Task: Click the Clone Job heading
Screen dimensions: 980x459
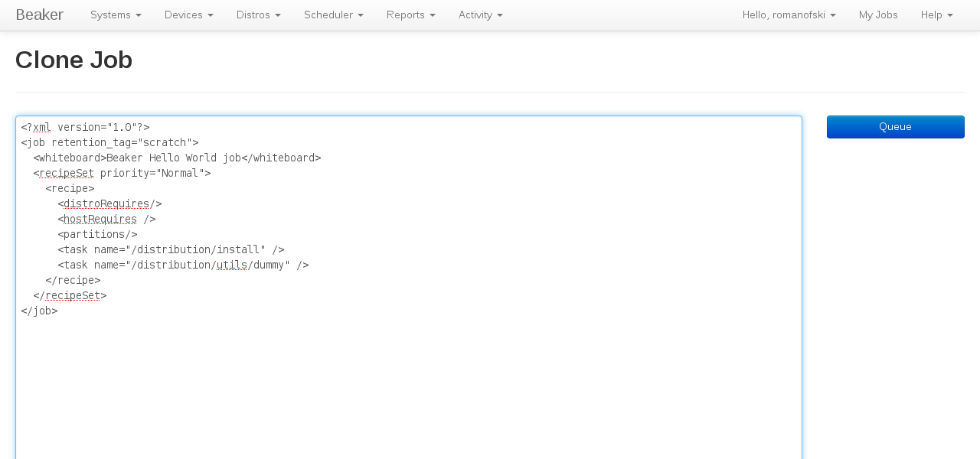Action: click(74, 60)
